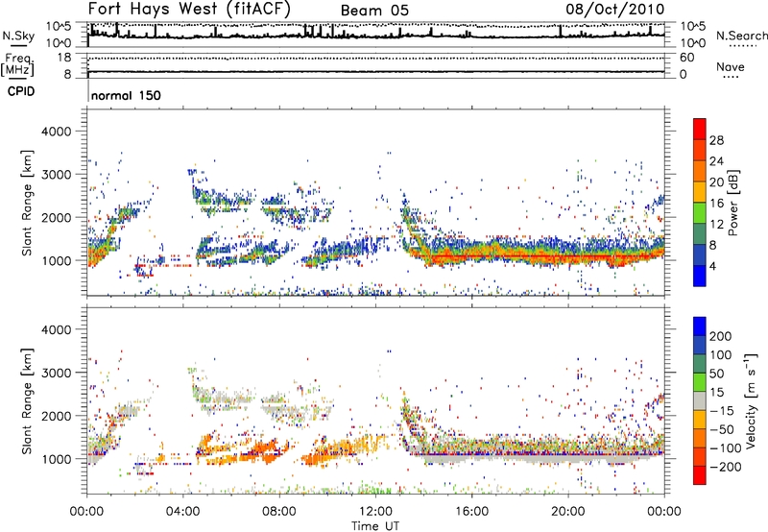Click the date '08/Oct/2010'
This screenshot has width=768, height=532.
[x=615, y=10]
